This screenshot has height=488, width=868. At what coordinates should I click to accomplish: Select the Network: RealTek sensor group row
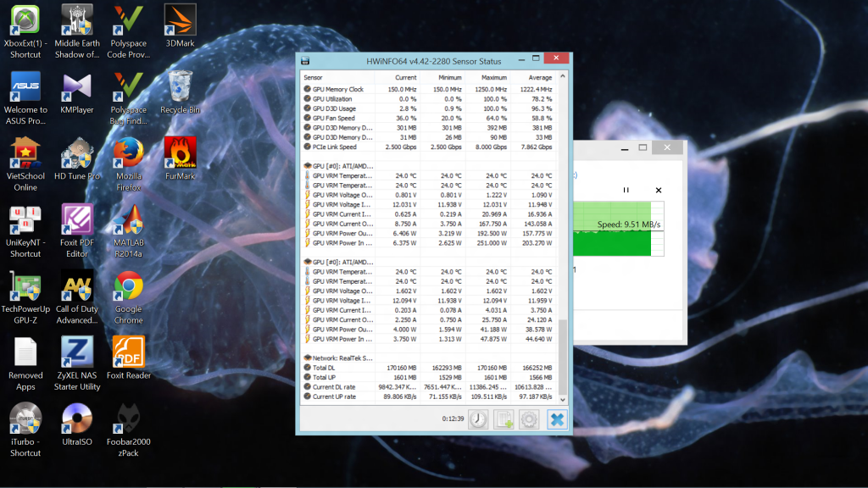point(343,358)
